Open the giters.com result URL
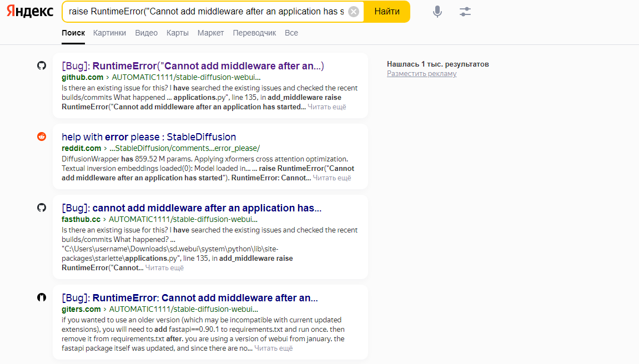The image size is (639, 364). click(160, 310)
